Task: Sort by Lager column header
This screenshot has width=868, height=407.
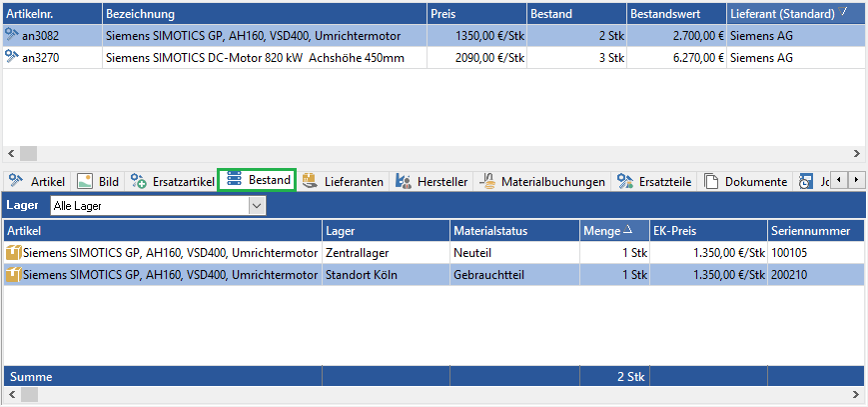Action: point(387,231)
